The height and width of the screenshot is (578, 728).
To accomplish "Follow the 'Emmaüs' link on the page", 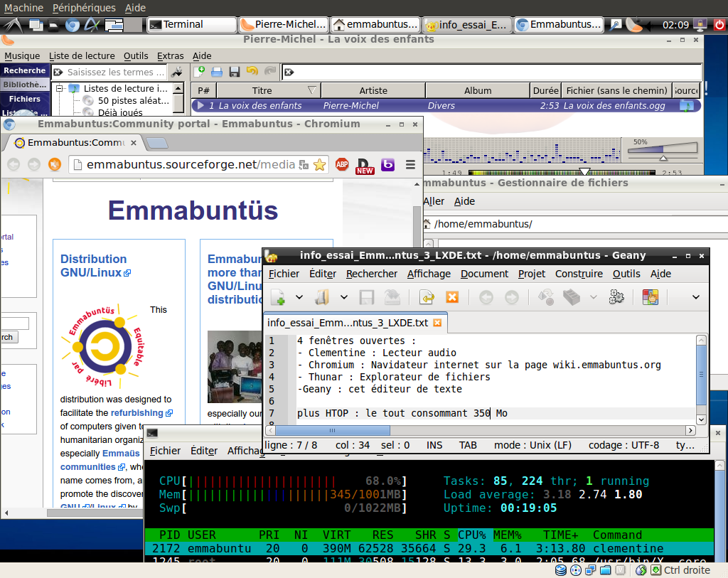I will click(x=121, y=453).
